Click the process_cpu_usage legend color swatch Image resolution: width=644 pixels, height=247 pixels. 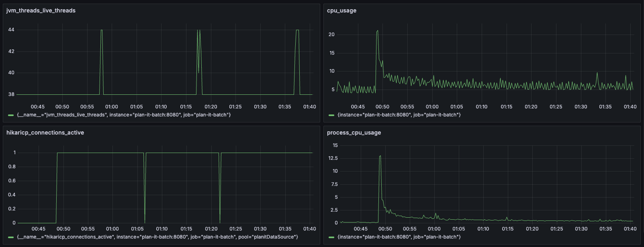tap(331, 237)
